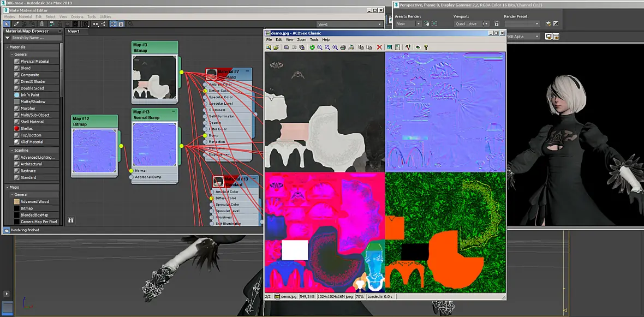Click Search by Name field in browser
This screenshot has width=644, height=317.
click(36, 38)
